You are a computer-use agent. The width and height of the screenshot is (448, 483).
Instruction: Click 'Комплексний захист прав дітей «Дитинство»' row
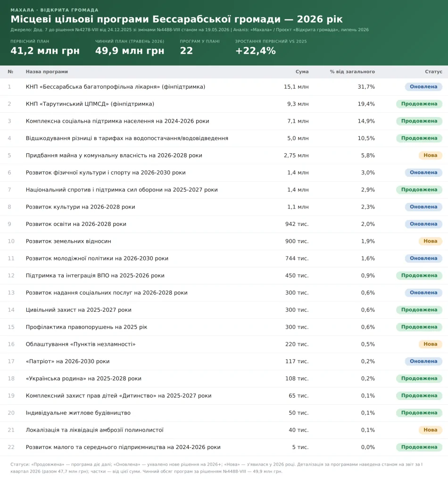point(224,396)
